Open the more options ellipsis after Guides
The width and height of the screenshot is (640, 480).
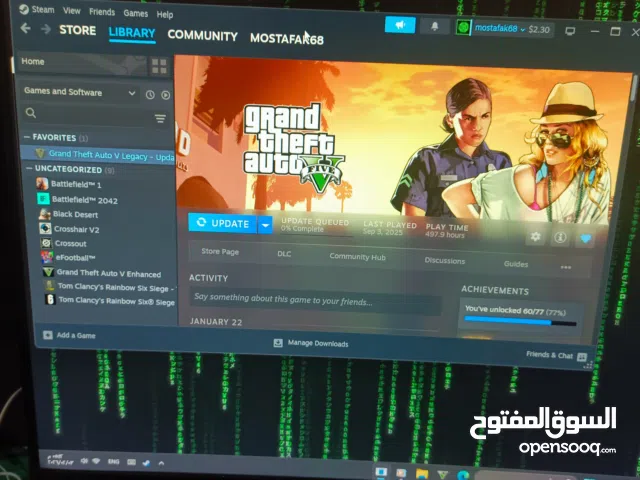[x=566, y=267]
